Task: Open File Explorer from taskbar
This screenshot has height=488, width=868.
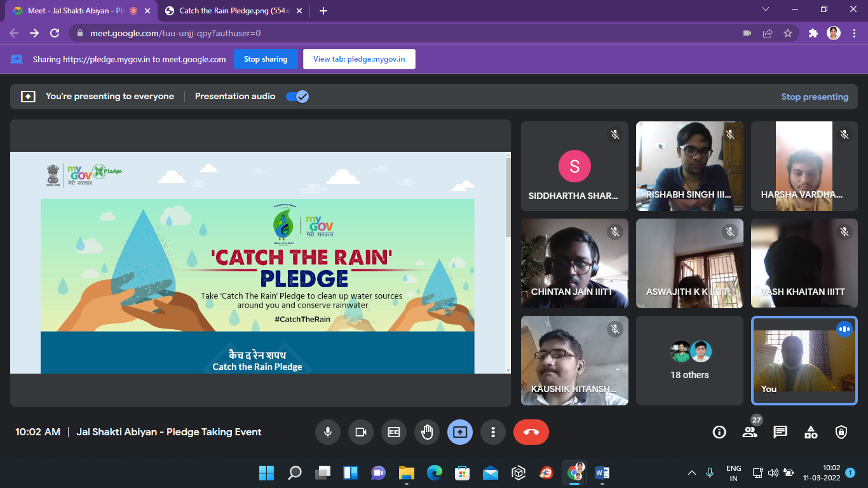Action: [x=407, y=473]
